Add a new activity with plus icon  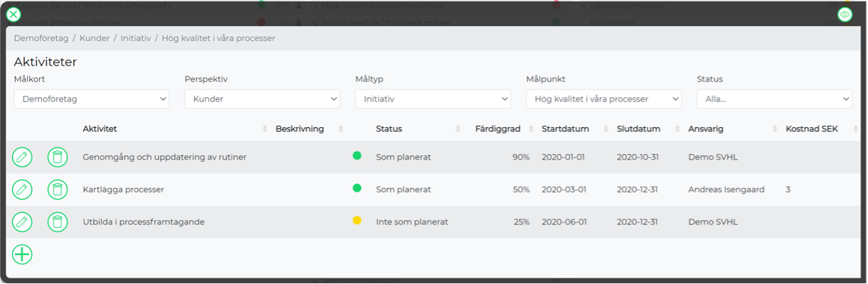click(23, 254)
